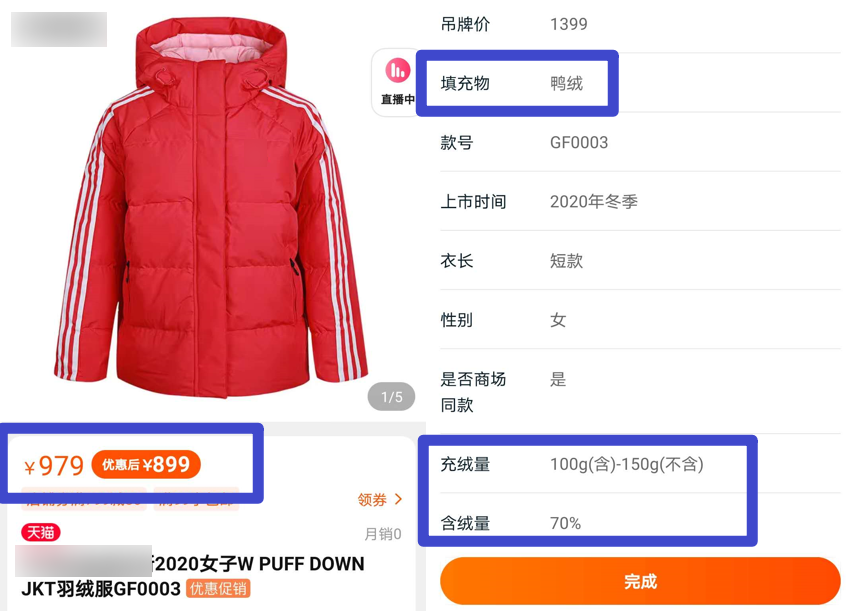The height and width of the screenshot is (611, 857).
Task: Select the 衣长 短款 row
Action: (x=640, y=261)
